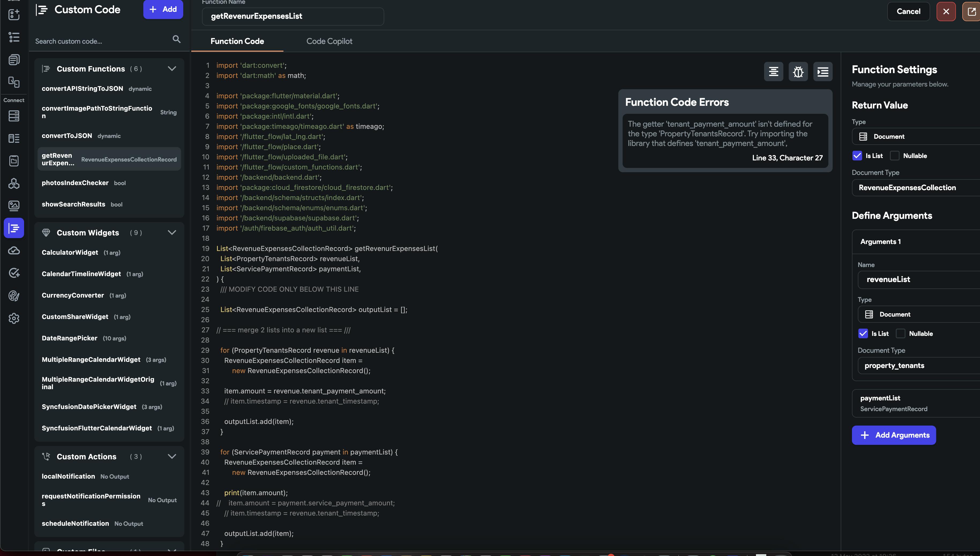Screen dimensions: 980x556
Task: Click the Add Arguments button
Action: [893, 435]
